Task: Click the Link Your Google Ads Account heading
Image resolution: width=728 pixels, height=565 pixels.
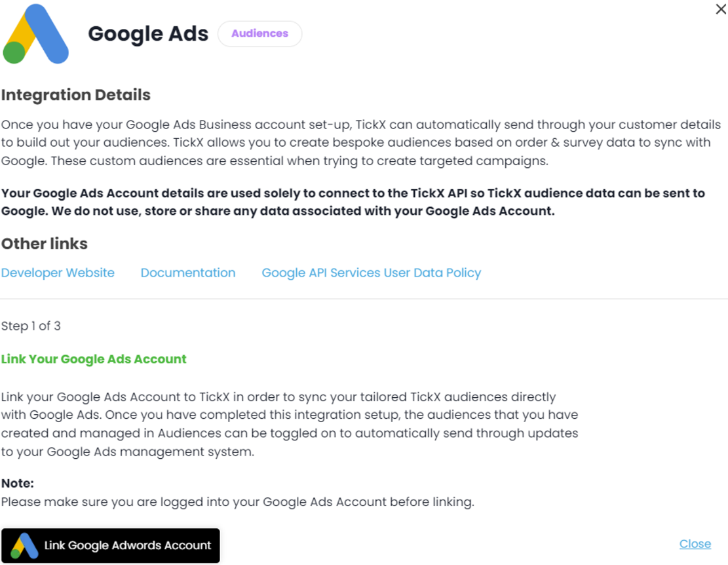Action: [94, 359]
